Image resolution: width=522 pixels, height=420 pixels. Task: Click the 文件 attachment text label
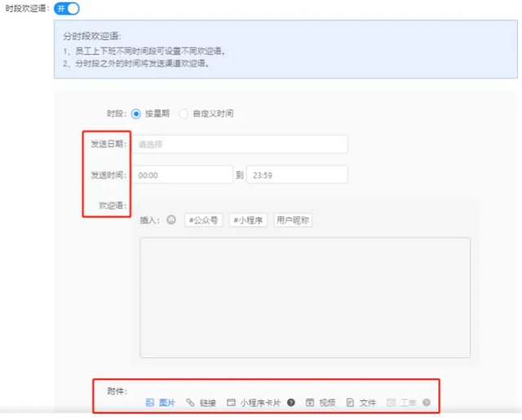(368, 403)
